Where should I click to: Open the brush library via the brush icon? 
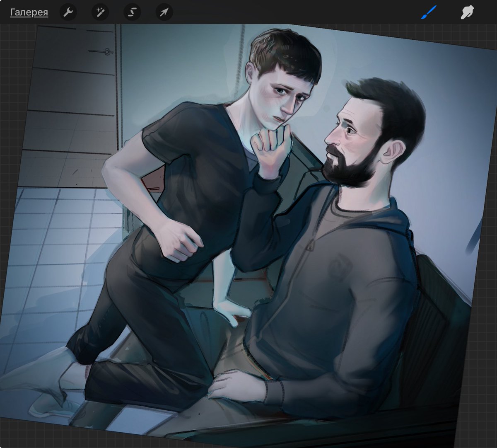pyautogui.click(x=429, y=12)
